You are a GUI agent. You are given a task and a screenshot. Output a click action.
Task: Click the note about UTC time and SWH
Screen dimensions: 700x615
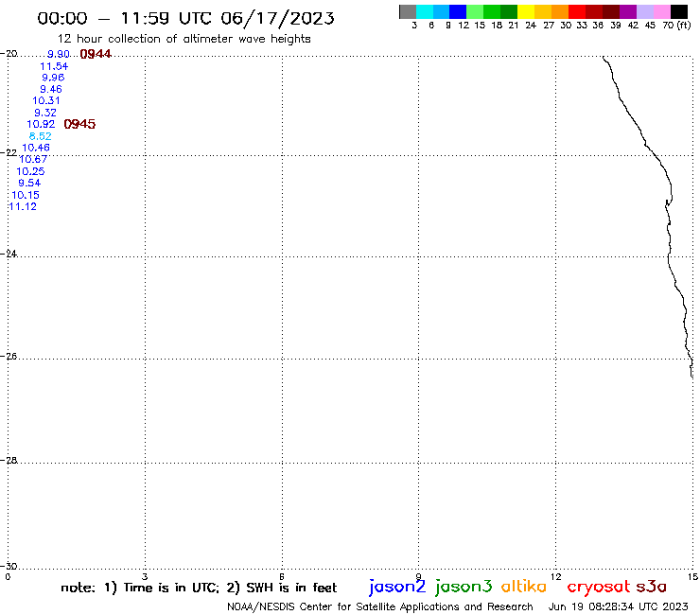coord(199,588)
